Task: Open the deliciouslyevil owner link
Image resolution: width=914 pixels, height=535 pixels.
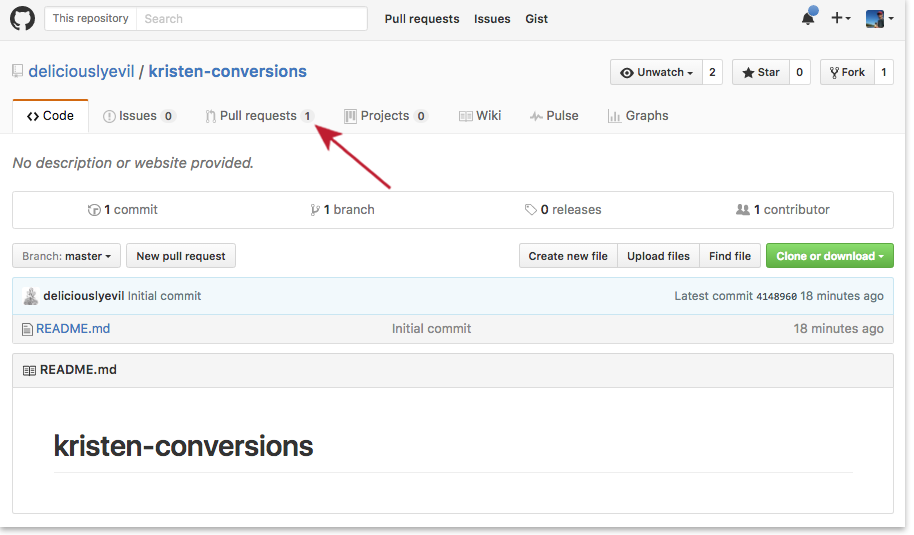Action: coord(82,71)
